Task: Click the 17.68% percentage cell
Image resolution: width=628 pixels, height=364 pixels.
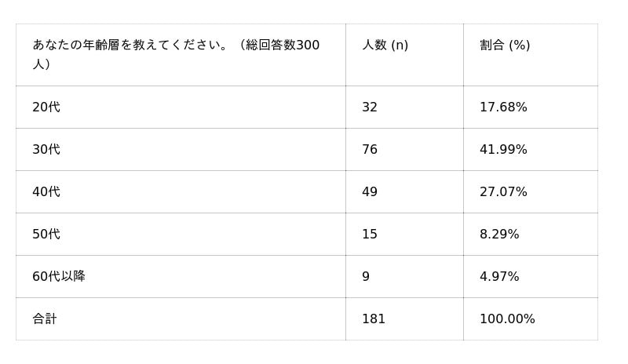Action: click(x=503, y=107)
